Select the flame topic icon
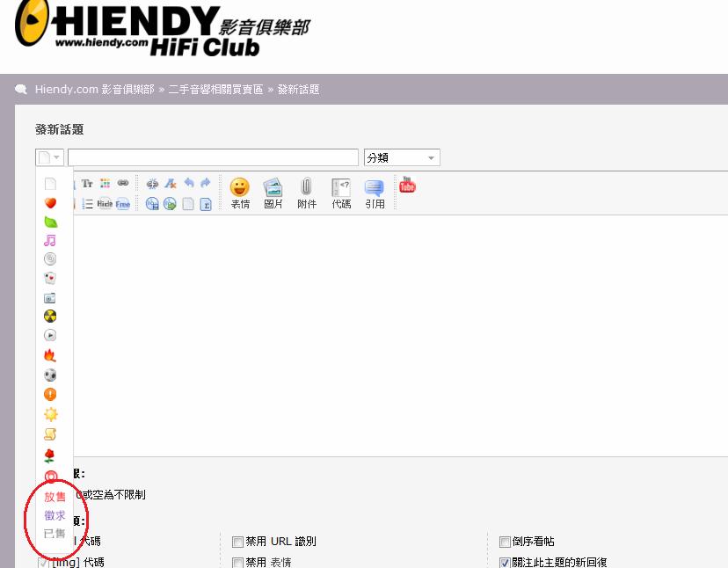Image resolution: width=728 pixels, height=568 pixels. (50, 355)
